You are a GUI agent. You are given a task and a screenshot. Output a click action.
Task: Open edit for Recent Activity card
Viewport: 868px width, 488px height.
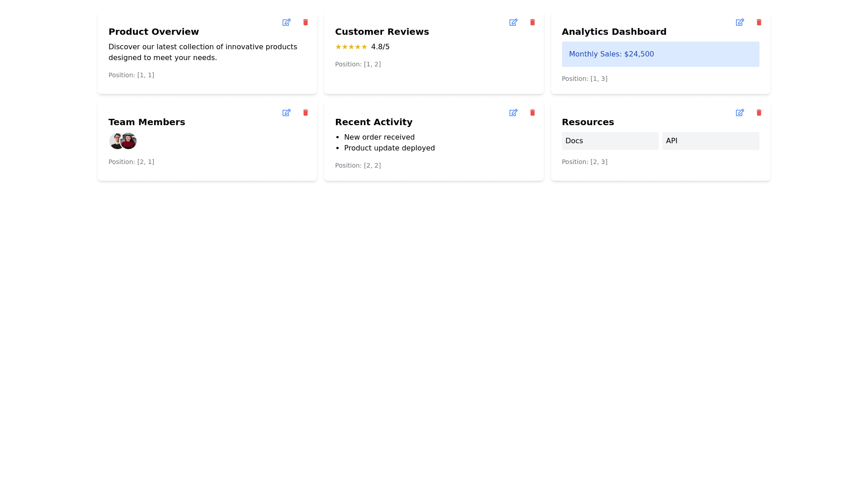(513, 113)
